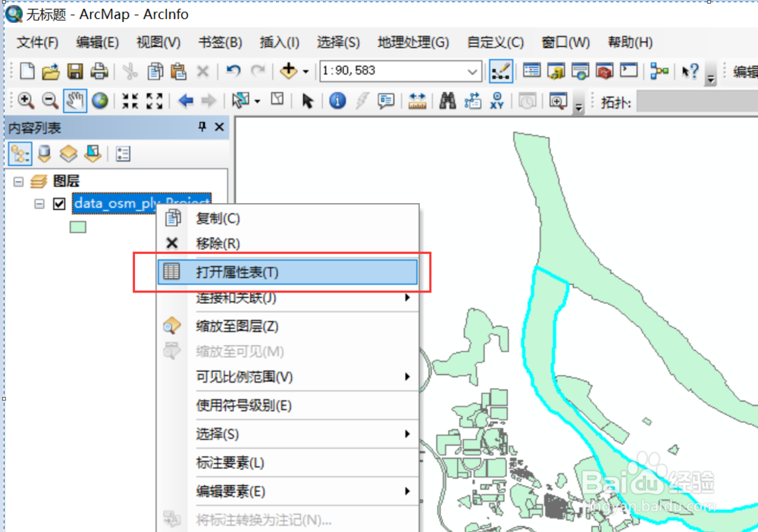Collapse the 图层 data frame node
Image resolution: width=758 pixels, height=532 pixels.
click(18, 182)
